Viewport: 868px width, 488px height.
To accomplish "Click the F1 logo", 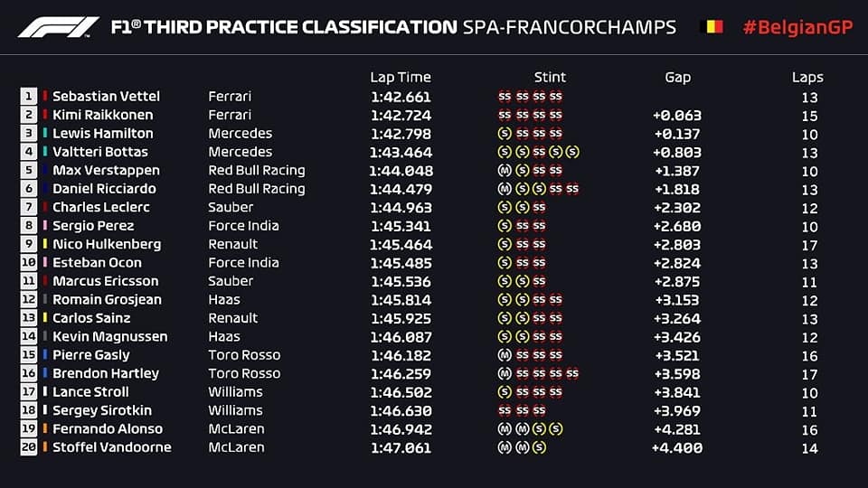I will (x=59, y=27).
